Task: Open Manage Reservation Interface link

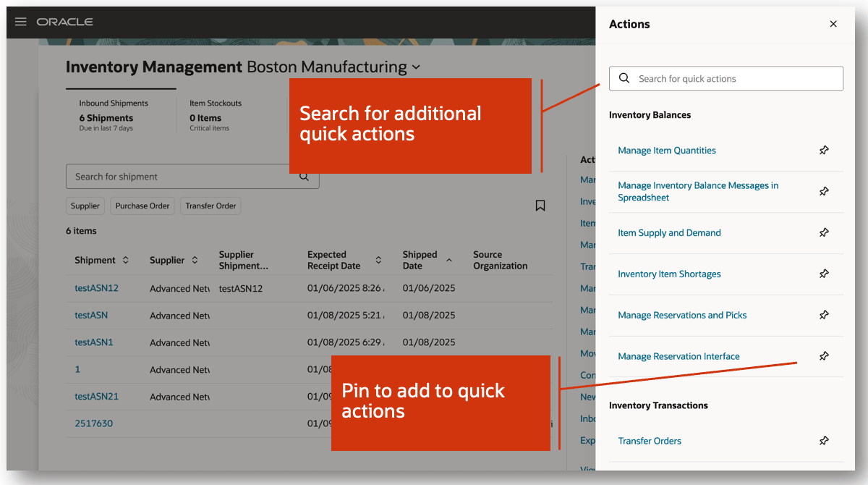Action: pos(678,356)
